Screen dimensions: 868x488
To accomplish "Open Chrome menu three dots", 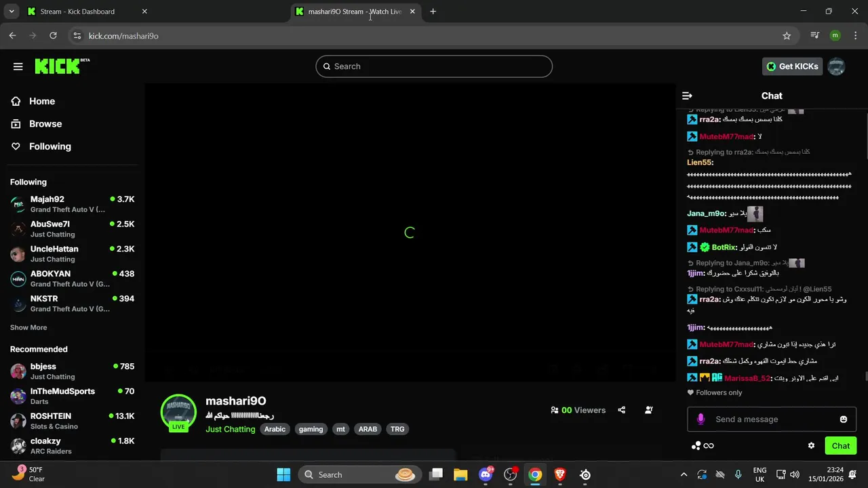I will coord(856,36).
